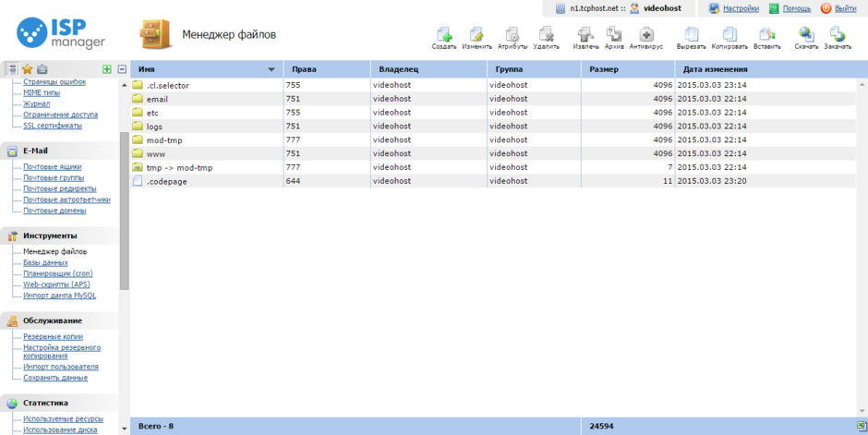
Task: Open Журнал link in sidebar
Action: click(x=37, y=103)
